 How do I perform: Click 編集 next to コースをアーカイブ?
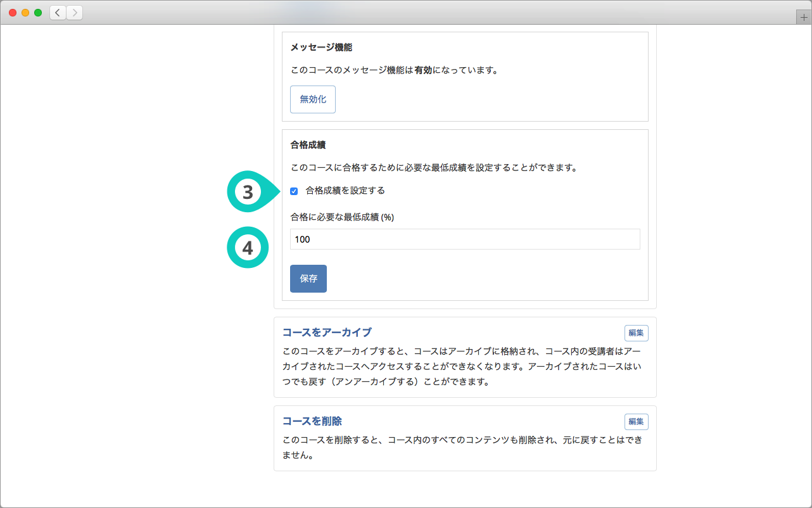tap(636, 333)
